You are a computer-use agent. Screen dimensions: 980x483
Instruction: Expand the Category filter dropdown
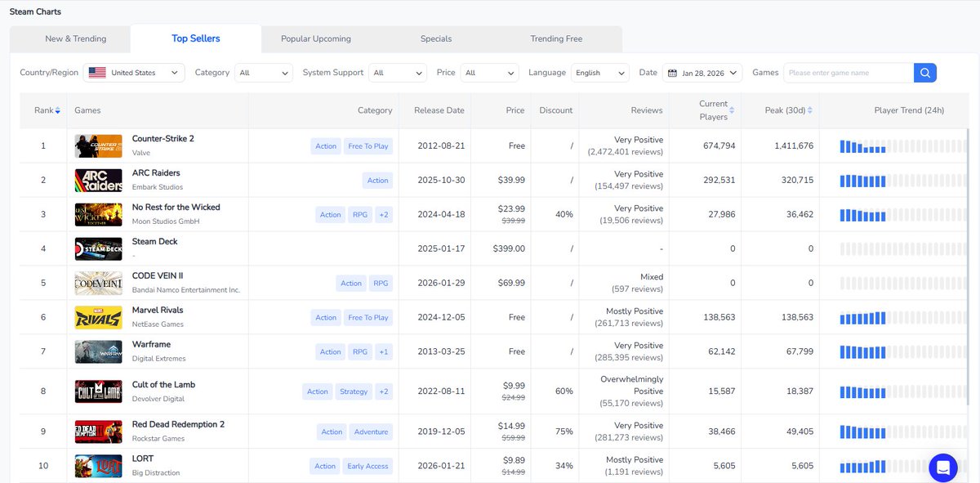(x=264, y=73)
